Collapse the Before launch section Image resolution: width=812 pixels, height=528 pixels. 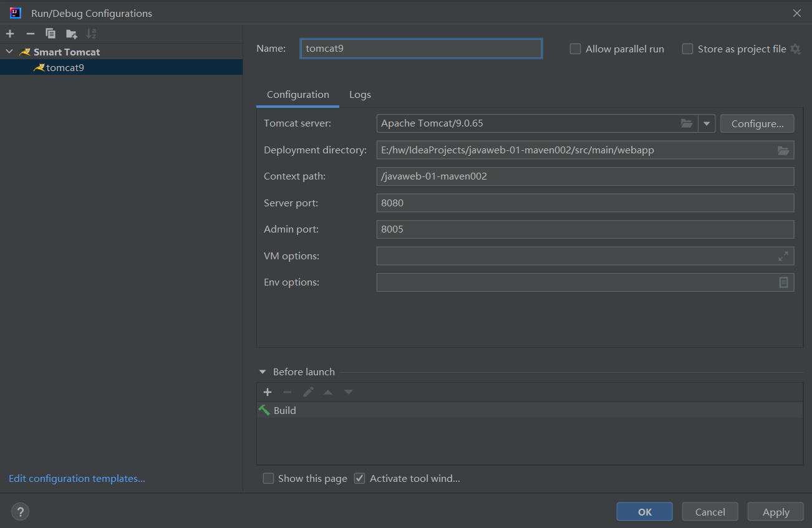click(x=263, y=372)
